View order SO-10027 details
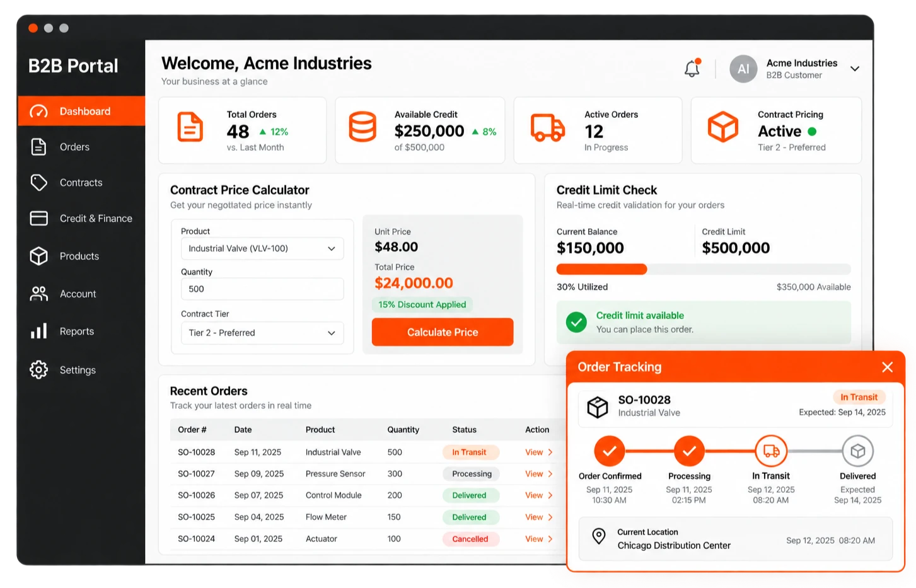The image size is (916, 588). coord(539,474)
